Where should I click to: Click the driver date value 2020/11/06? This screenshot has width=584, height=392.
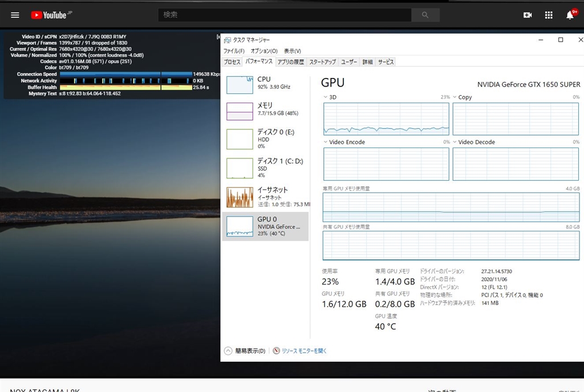pos(494,279)
